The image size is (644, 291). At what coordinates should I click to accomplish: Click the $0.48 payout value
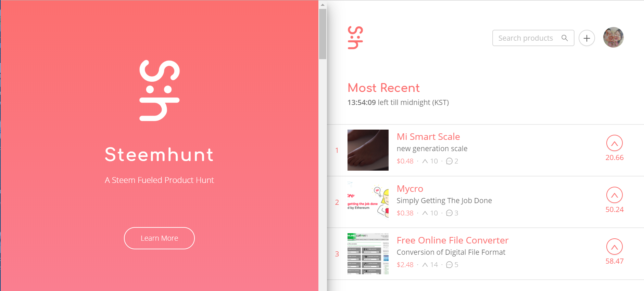(405, 161)
